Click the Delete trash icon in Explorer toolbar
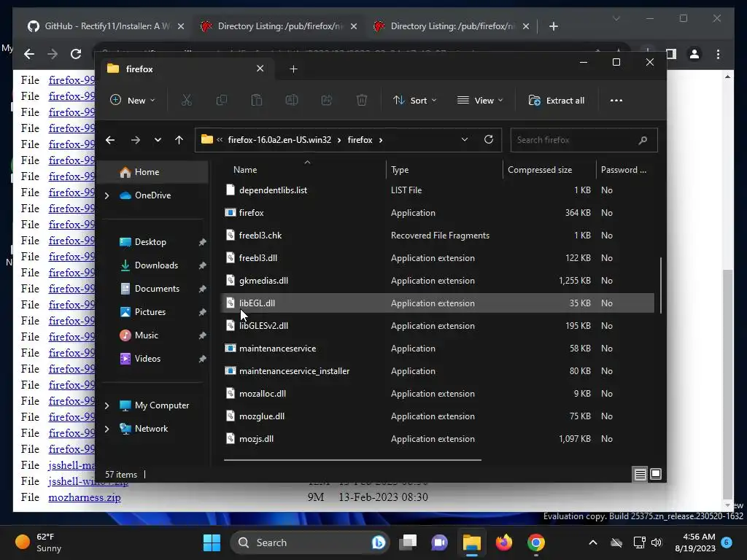The width and height of the screenshot is (747, 560). click(362, 100)
